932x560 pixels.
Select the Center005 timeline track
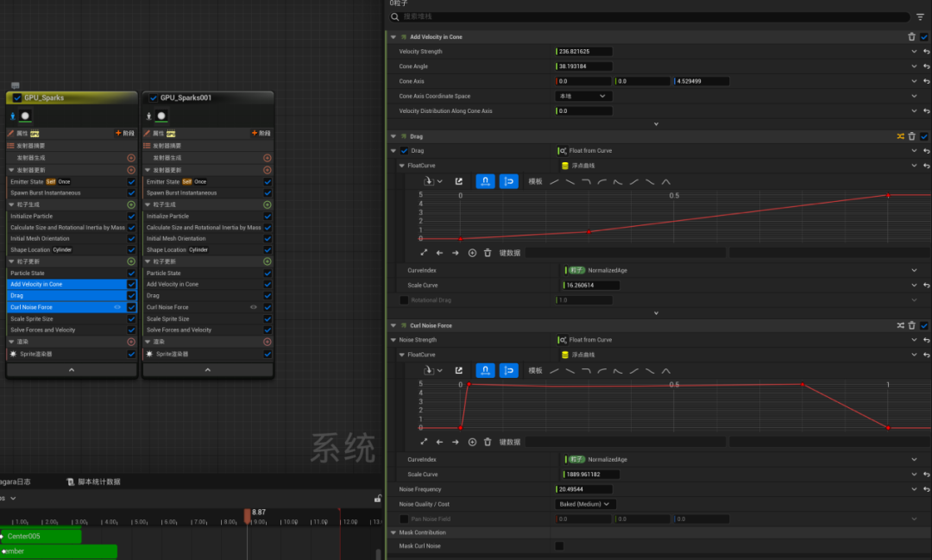pos(41,536)
